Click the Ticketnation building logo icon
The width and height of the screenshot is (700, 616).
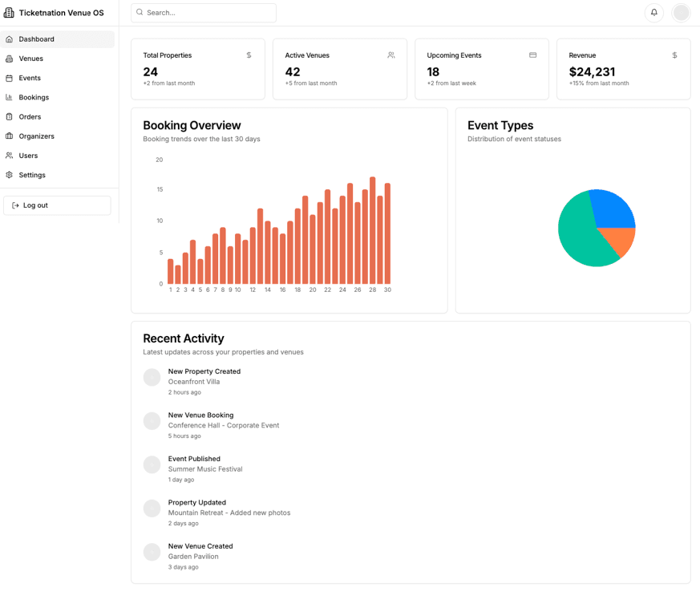pos(10,13)
